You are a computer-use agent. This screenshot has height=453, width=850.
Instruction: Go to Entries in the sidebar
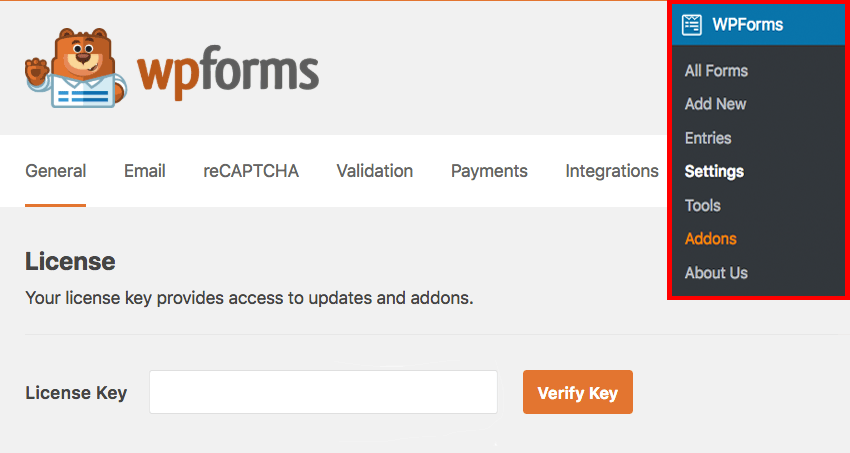[708, 138]
